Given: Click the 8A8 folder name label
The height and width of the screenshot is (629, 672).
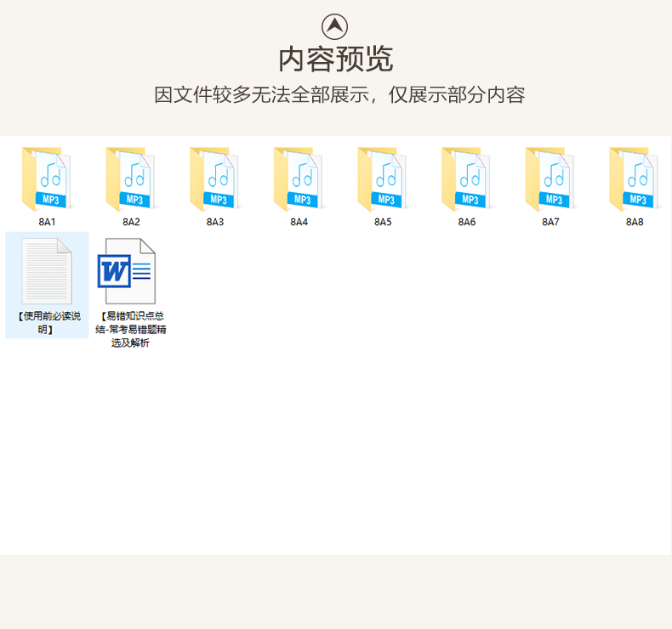Looking at the screenshot, I should (x=635, y=222).
